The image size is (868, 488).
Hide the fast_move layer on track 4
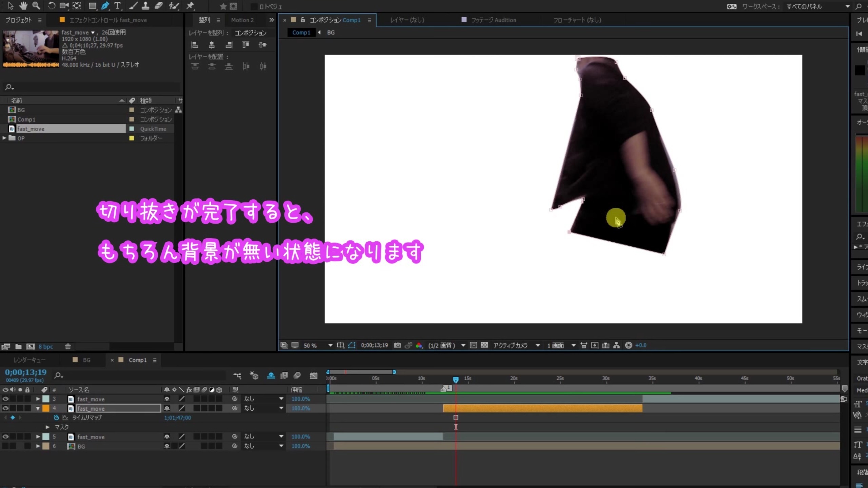(x=5, y=408)
